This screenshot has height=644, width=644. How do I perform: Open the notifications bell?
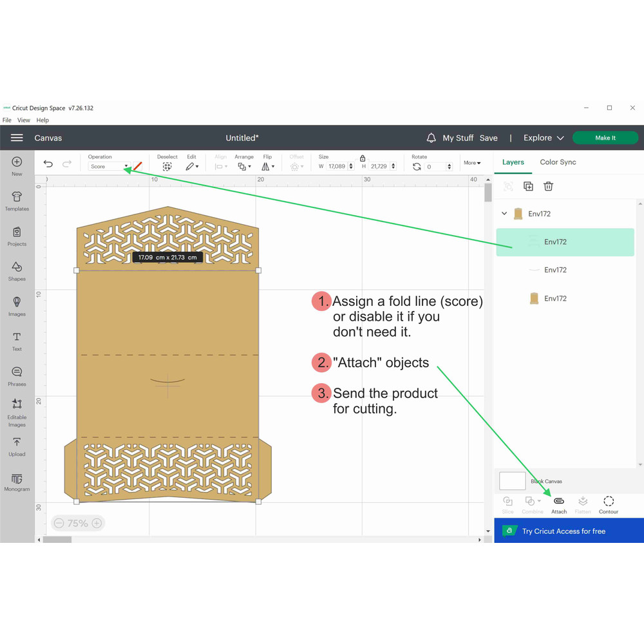(x=431, y=138)
